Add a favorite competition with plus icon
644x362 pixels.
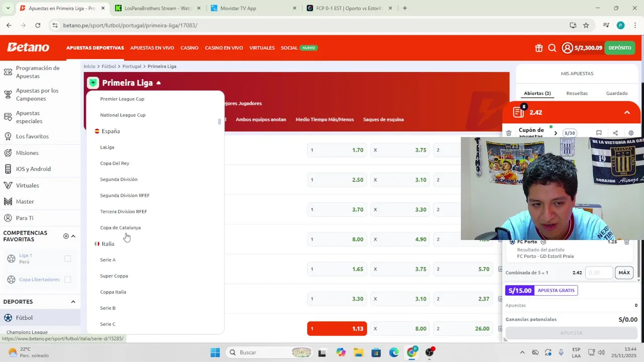(66, 236)
